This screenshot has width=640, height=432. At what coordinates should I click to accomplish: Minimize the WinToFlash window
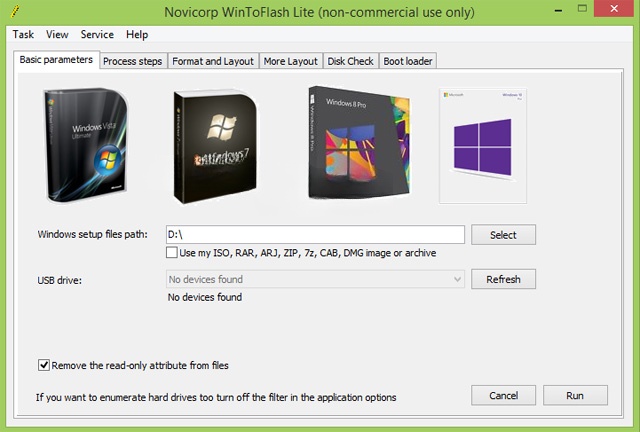(x=559, y=9)
